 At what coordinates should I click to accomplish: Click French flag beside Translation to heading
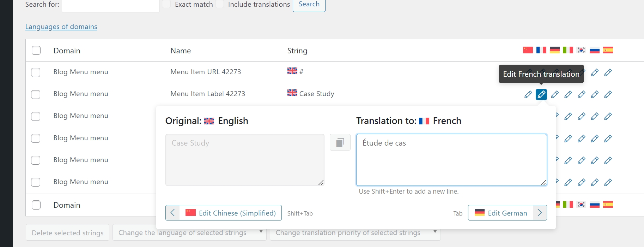coord(424,121)
